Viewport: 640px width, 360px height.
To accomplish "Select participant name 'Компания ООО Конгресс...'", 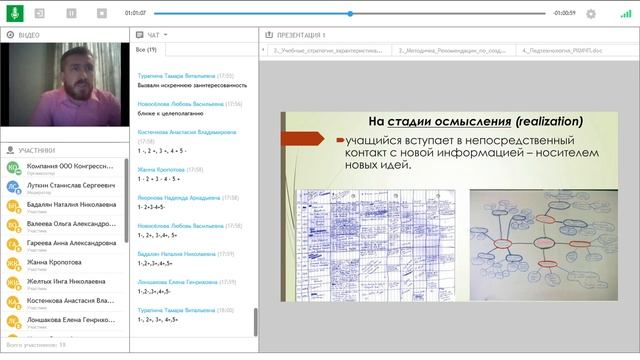I will point(70,166).
